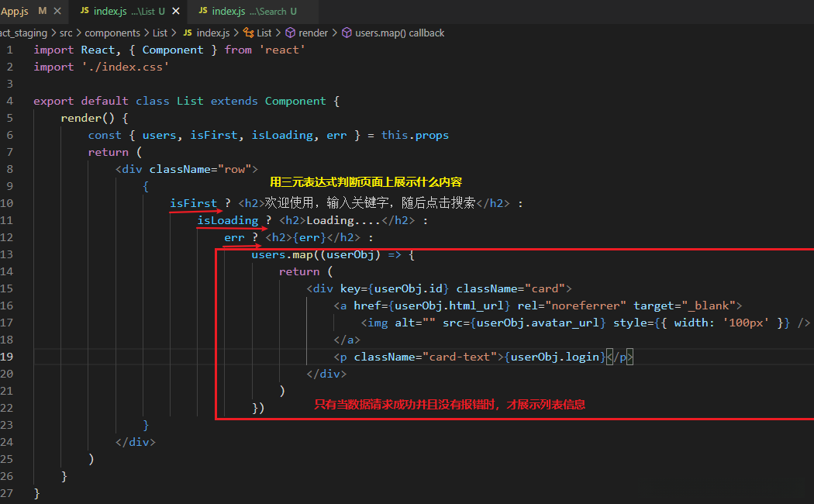Viewport: 814px width, 504px height.
Task: Click the users.map() callback cube icon
Action: click(347, 33)
